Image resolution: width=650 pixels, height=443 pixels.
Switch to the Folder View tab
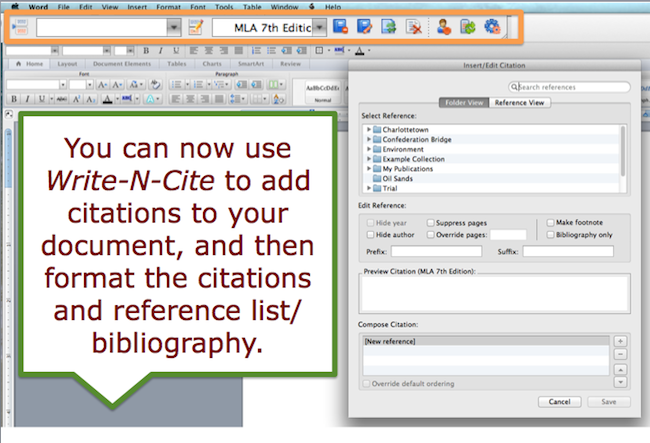click(464, 103)
